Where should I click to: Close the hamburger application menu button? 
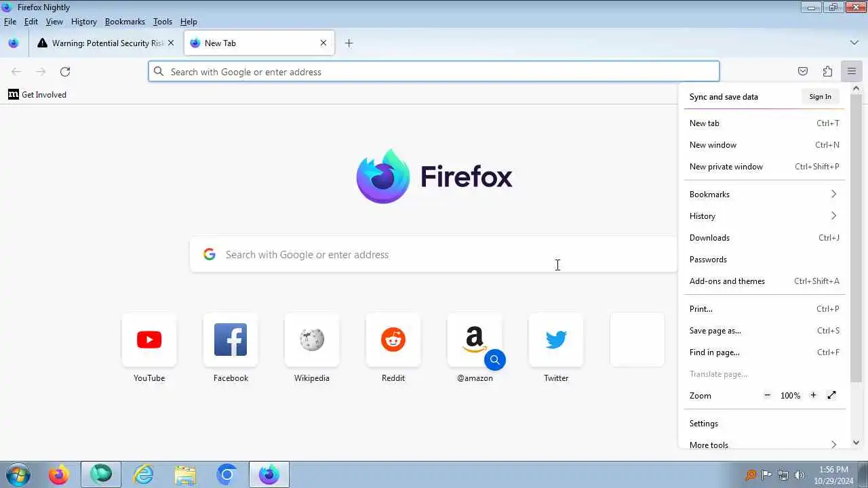click(852, 71)
